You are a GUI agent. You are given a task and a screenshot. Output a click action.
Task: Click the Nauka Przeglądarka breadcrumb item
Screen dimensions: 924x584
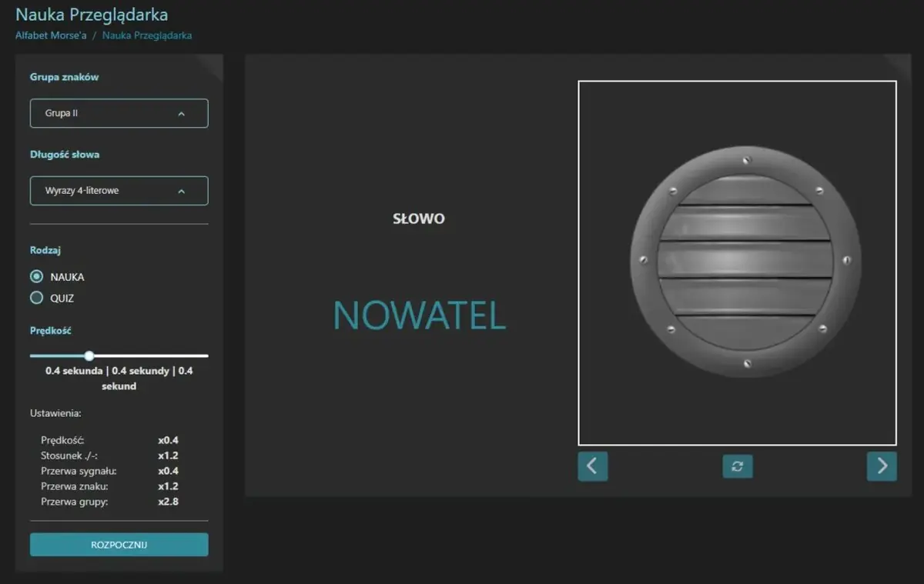pos(147,35)
